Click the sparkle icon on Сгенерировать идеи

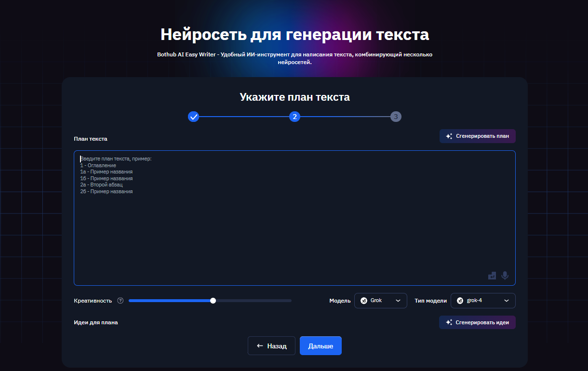[x=448, y=322]
